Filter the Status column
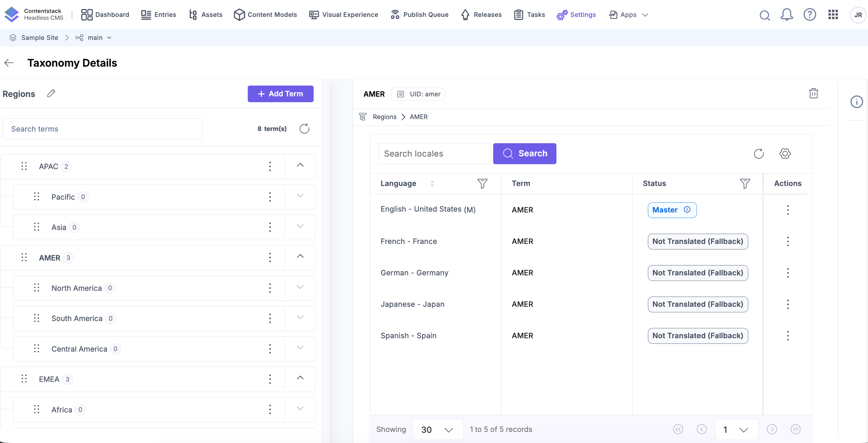The image size is (868, 443). coord(745,184)
